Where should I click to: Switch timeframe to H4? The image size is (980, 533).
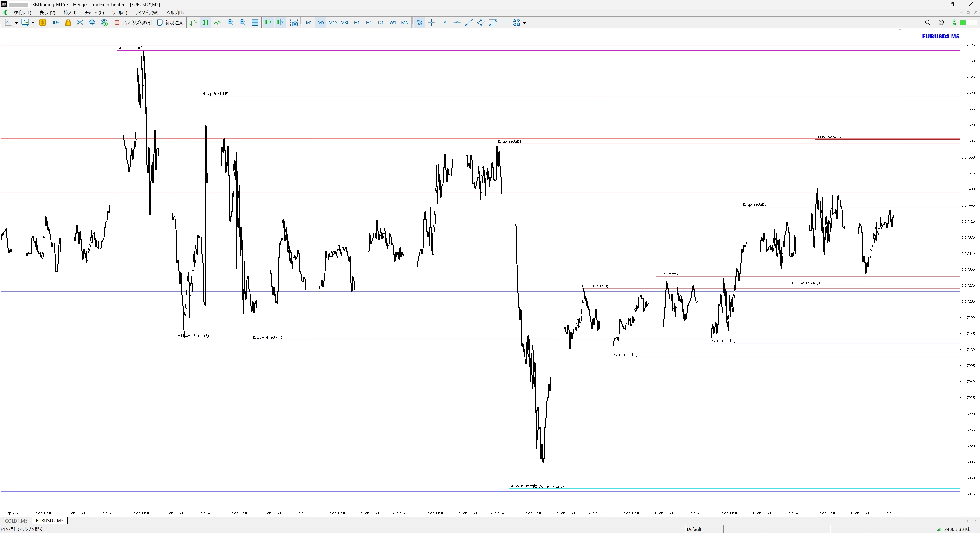click(x=369, y=22)
